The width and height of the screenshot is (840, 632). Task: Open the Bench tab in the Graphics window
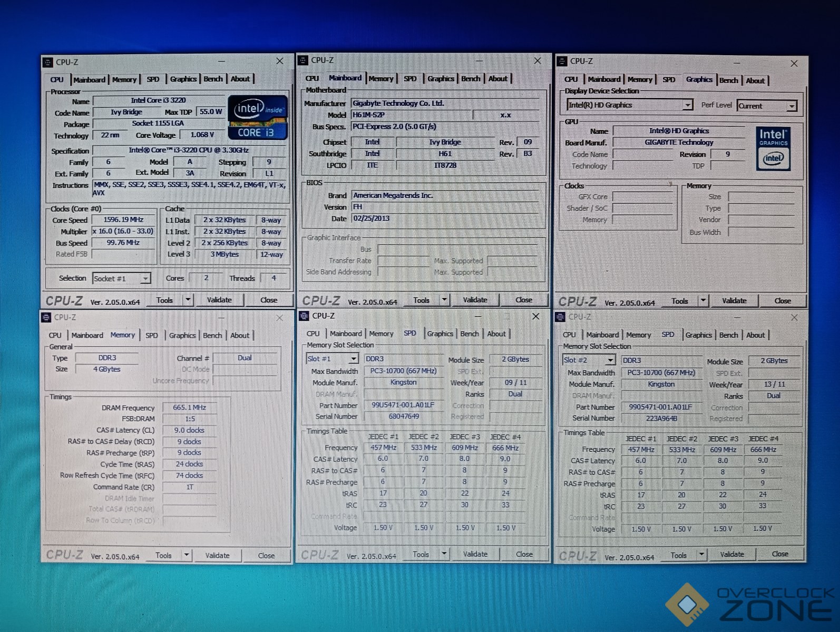(x=728, y=80)
